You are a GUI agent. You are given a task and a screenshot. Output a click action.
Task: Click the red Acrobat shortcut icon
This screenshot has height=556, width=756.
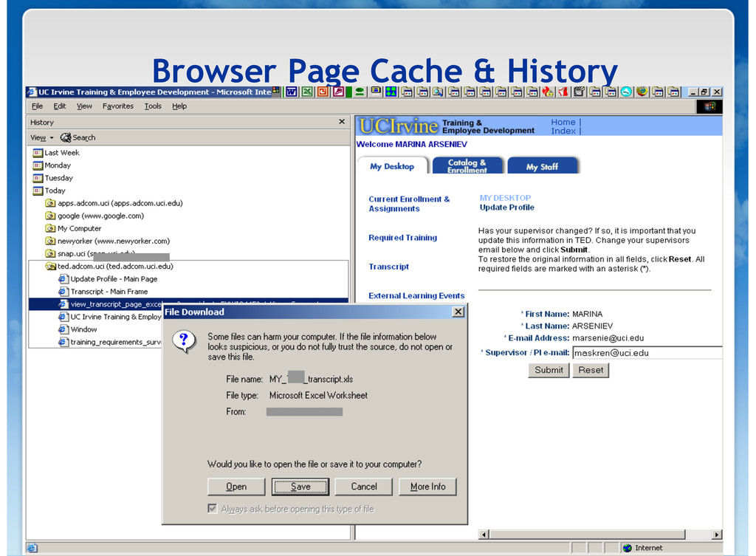[x=563, y=92]
